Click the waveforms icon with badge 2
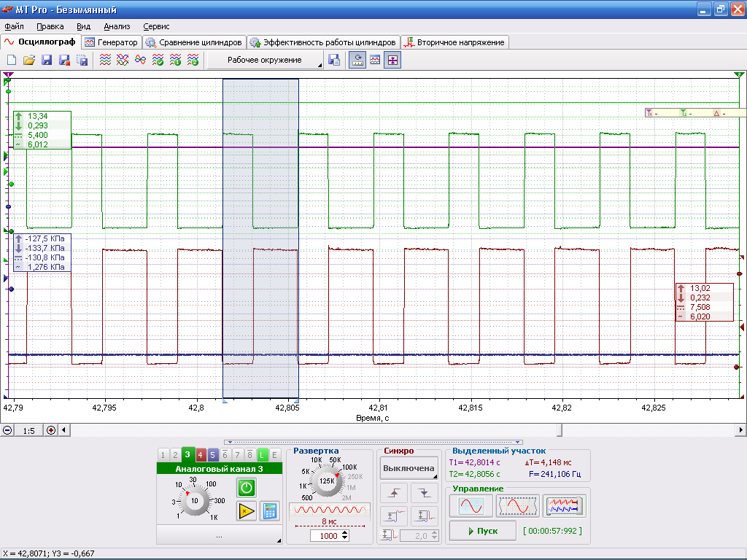The width and height of the screenshot is (747, 560). pos(193,60)
